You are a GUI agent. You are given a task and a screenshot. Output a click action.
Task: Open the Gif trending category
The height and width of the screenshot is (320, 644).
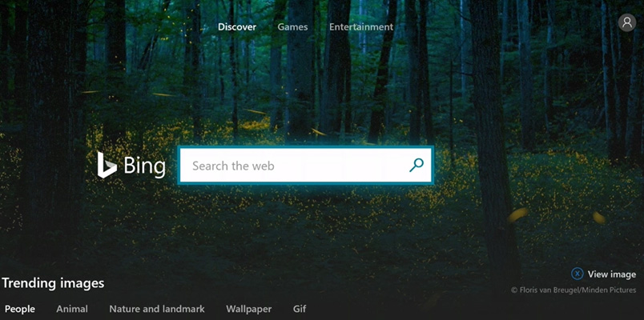300,309
